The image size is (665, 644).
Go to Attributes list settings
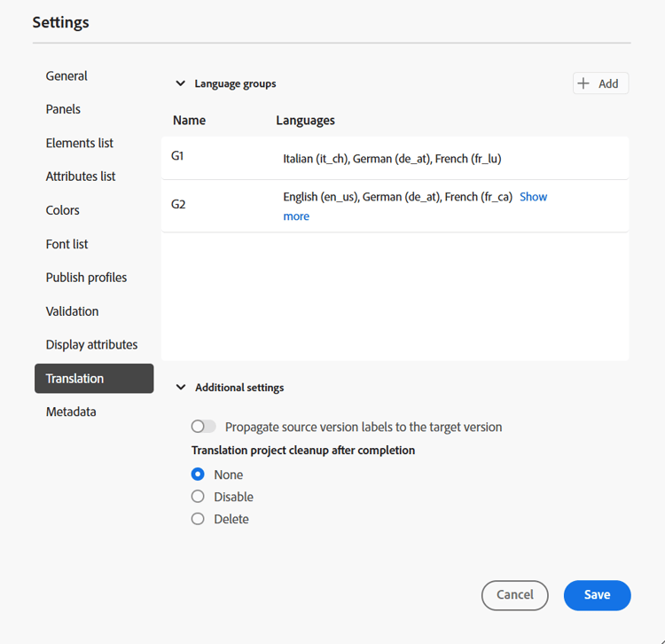(x=81, y=177)
